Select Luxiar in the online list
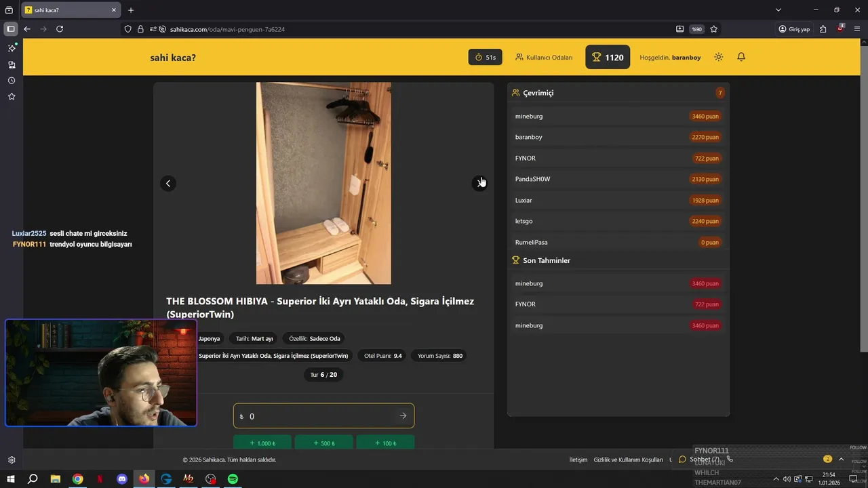 point(618,200)
